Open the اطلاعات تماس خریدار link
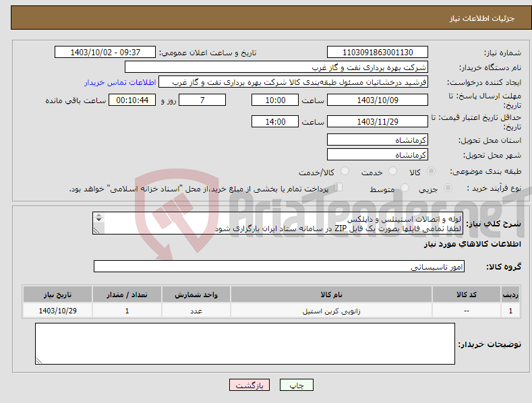The image size is (532, 403). [x=120, y=82]
